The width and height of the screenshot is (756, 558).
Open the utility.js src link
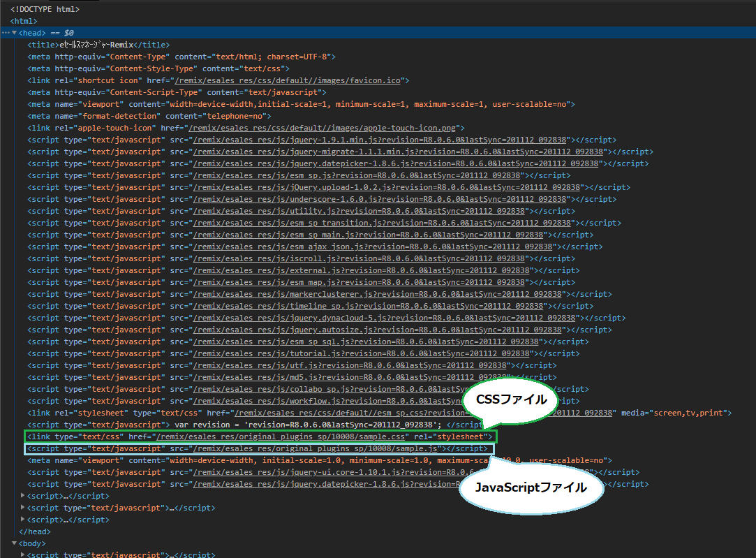(359, 211)
